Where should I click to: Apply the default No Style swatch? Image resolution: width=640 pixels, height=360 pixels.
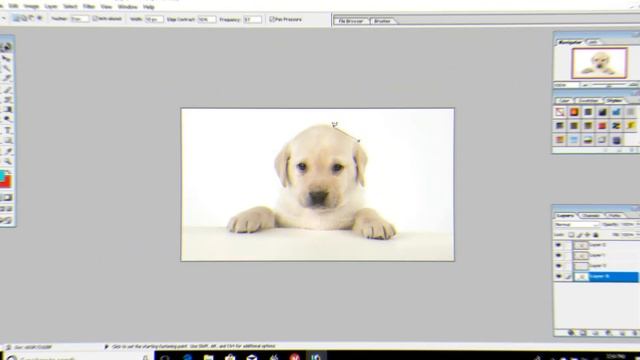point(560,112)
